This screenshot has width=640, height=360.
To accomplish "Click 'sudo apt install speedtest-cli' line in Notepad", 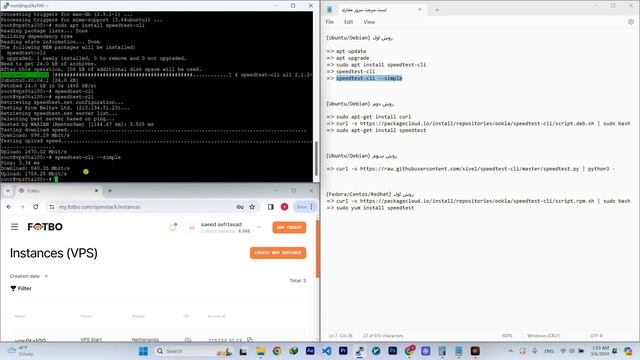I will coord(381,64).
